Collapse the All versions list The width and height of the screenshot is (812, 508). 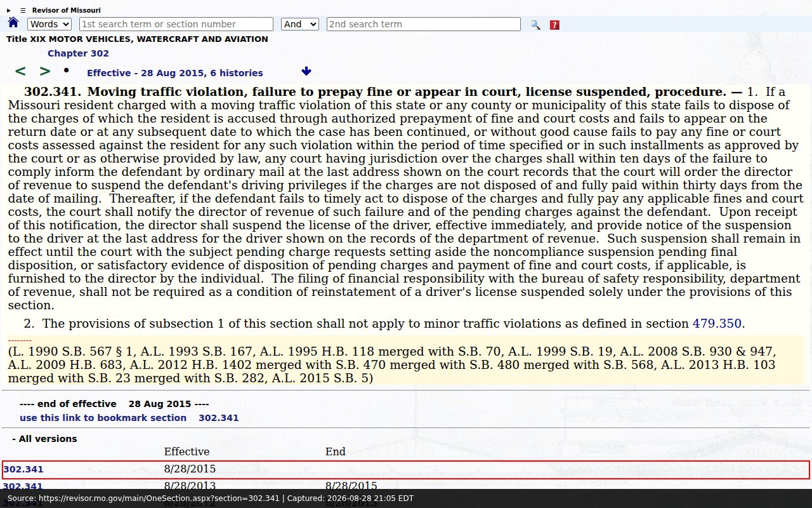point(44,439)
